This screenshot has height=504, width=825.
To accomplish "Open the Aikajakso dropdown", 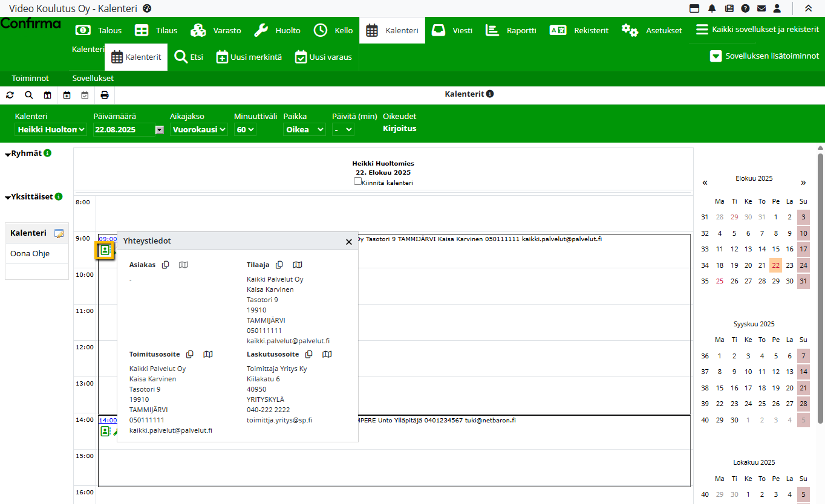I will point(198,129).
